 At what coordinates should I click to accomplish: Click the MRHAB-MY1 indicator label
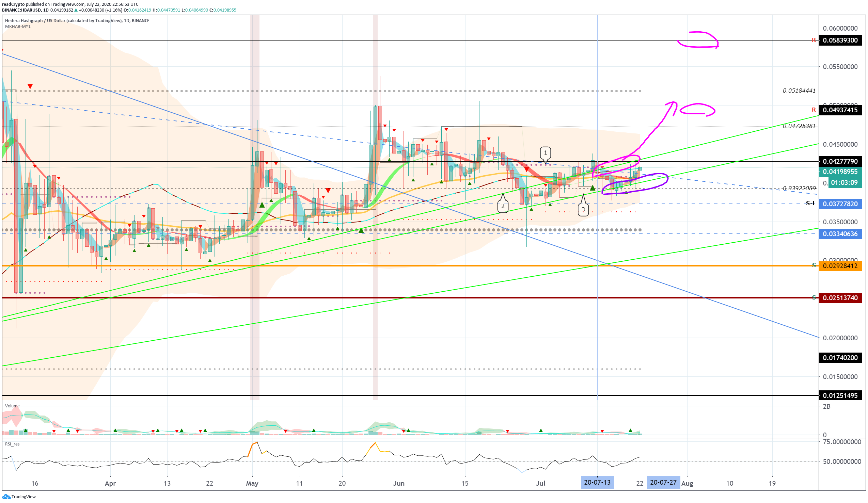[x=18, y=27]
